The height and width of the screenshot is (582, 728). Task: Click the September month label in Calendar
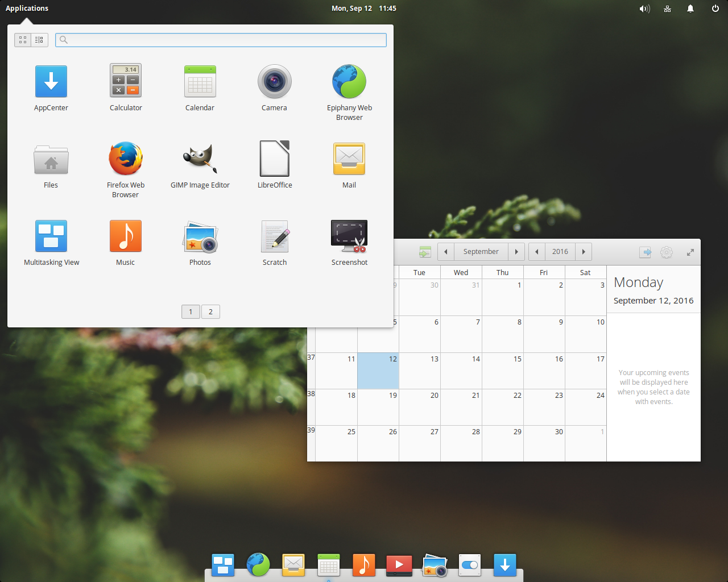click(481, 252)
